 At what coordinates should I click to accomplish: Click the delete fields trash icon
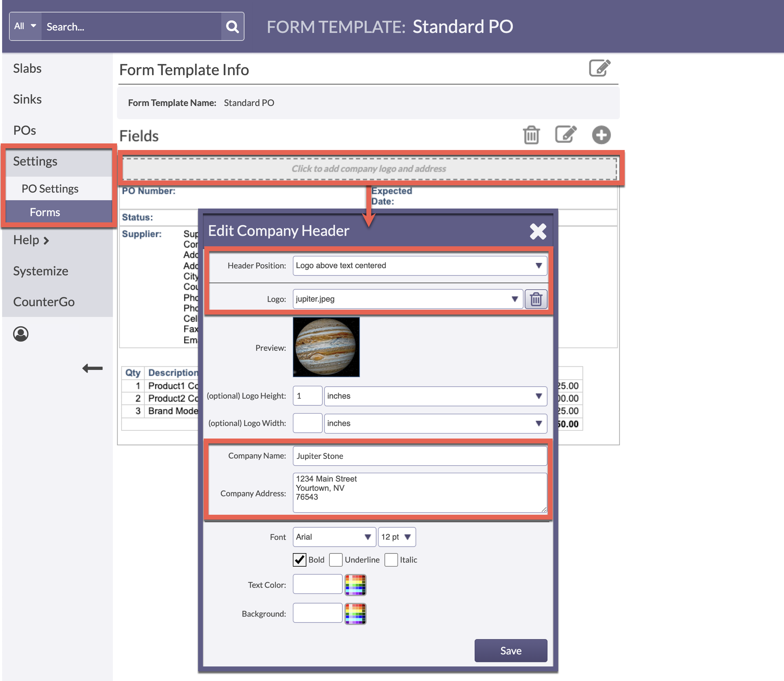point(531,134)
